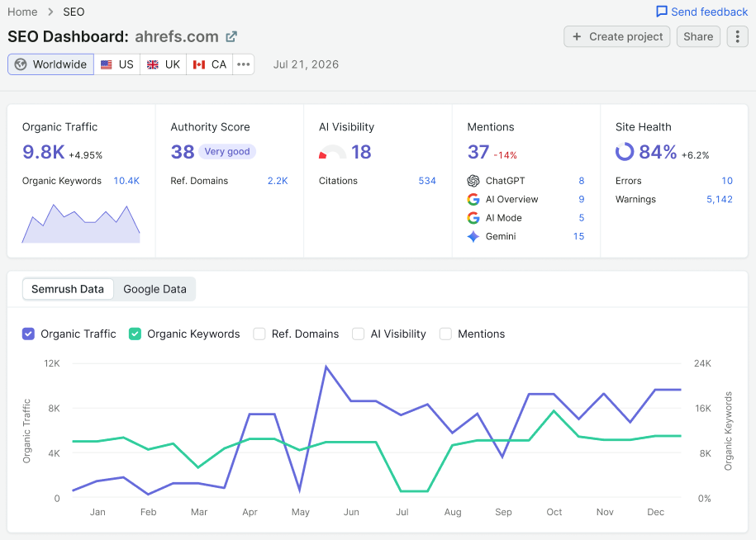
Task: Select the US region tab
Action: tap(117, 64)
